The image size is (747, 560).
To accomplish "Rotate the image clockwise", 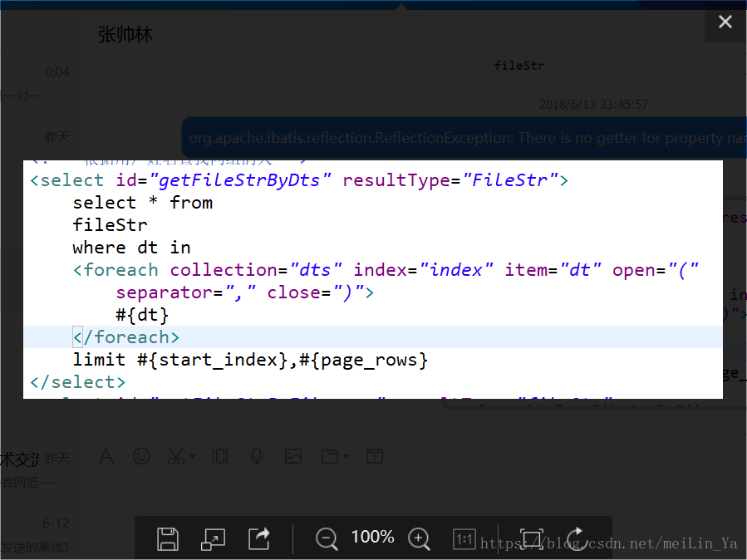I will click(577, 538).
